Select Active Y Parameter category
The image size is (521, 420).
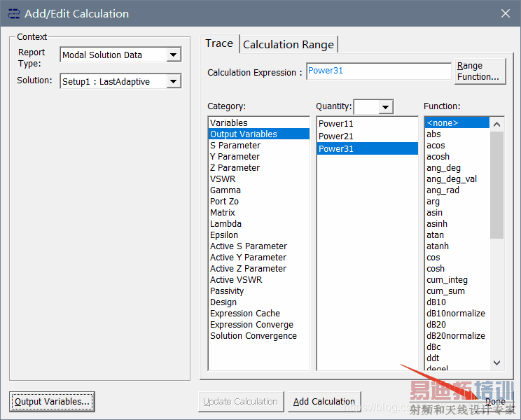259,258
